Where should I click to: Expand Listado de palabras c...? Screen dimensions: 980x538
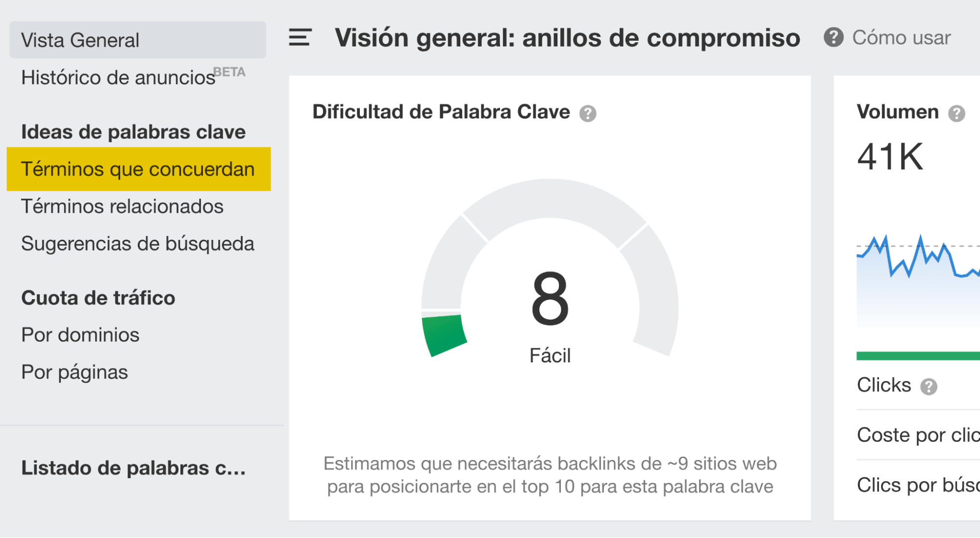coord(134,468)
